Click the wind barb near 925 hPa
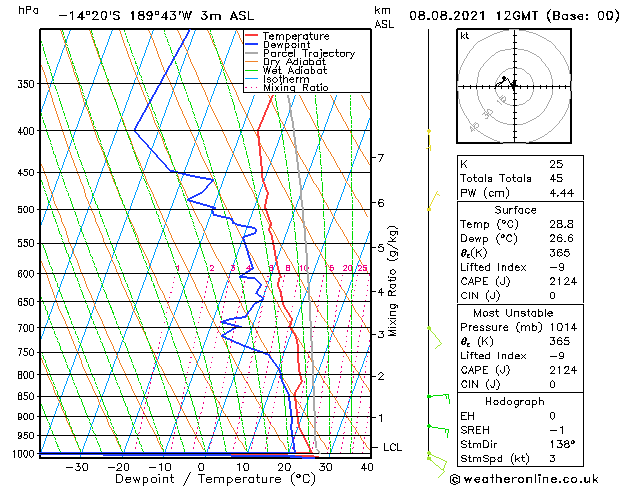The height and width of the screenshot is (486, 629). click(438, 430)
